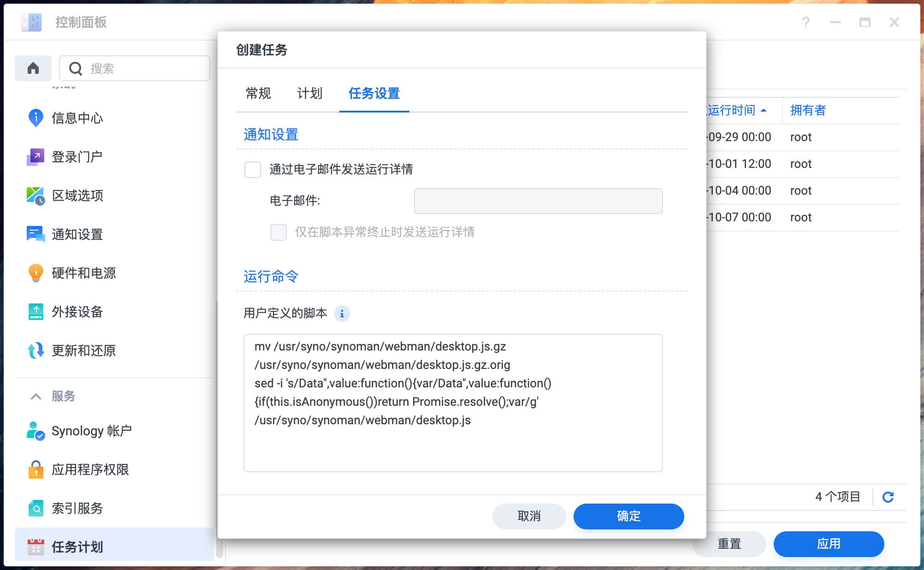The width and height of the screenshot is (924, 570).
Task: Open the help question mark icon
Action: click(x=806, y=22)
